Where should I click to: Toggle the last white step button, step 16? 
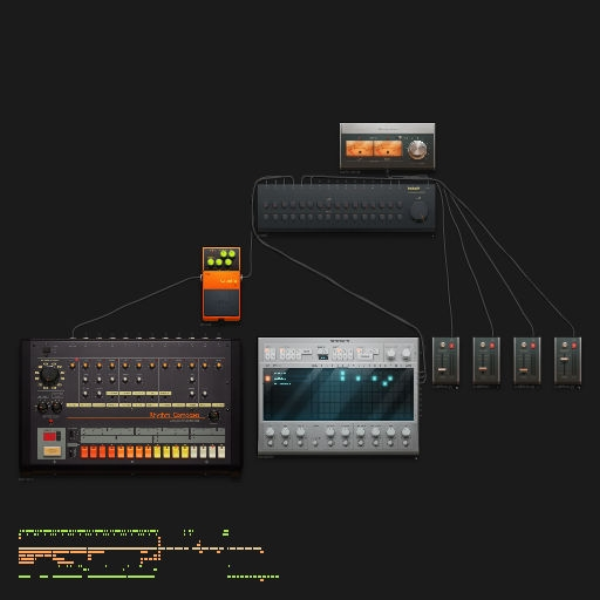click(221, 452)
